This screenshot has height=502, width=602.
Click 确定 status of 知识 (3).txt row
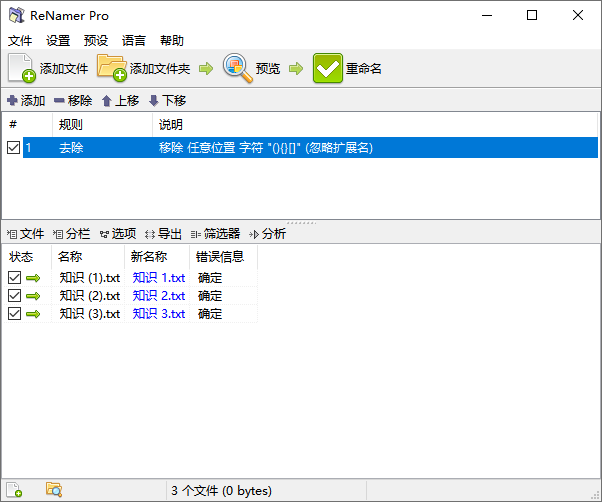point(210,314)
